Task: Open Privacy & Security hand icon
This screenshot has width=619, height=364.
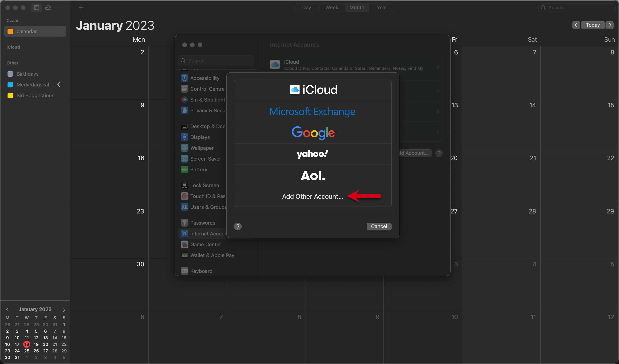Action: (184, 111)
